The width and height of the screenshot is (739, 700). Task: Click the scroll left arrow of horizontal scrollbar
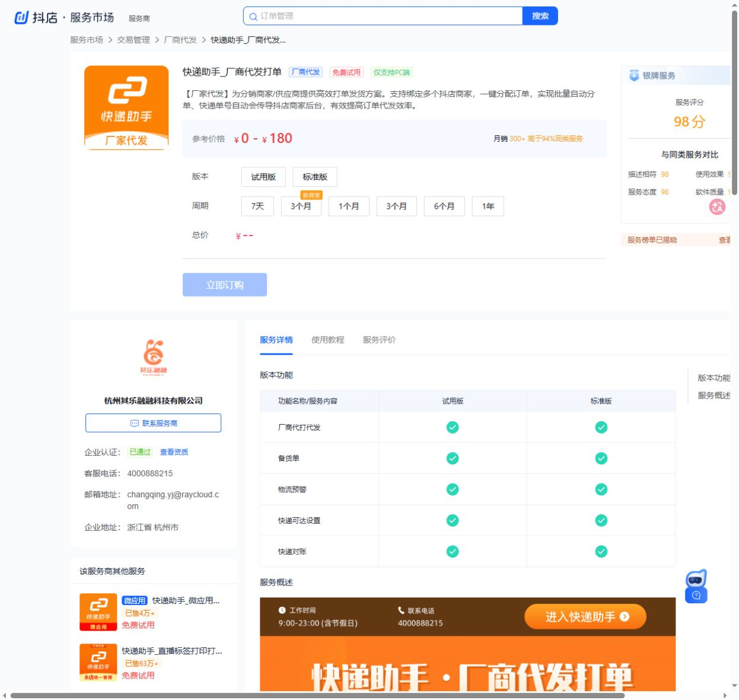(5, 695)
